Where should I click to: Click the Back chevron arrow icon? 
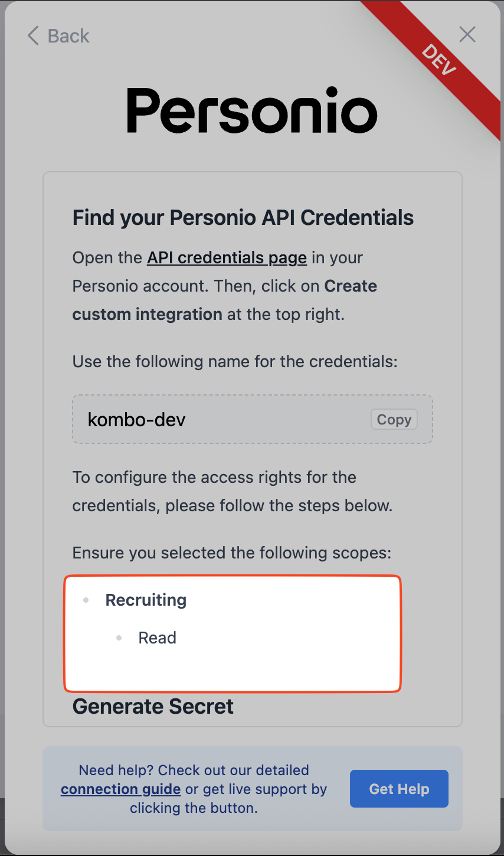tap(33, 36)
